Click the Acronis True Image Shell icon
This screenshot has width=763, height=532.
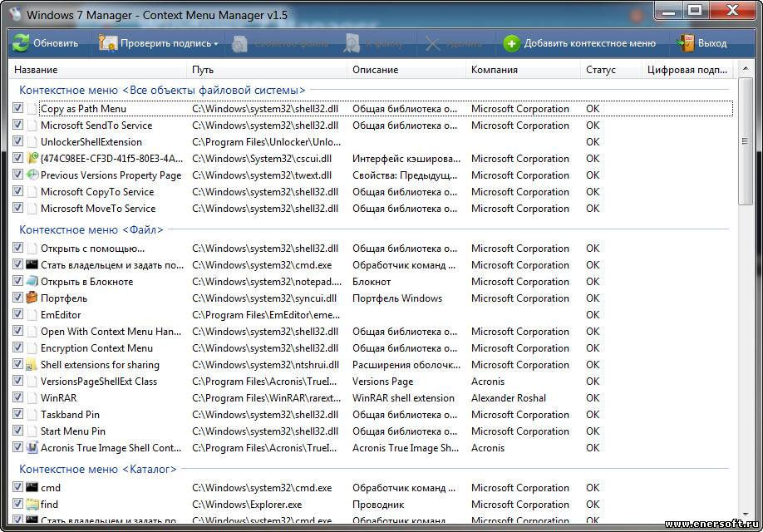pyautogui.click(x=32, y=447)
